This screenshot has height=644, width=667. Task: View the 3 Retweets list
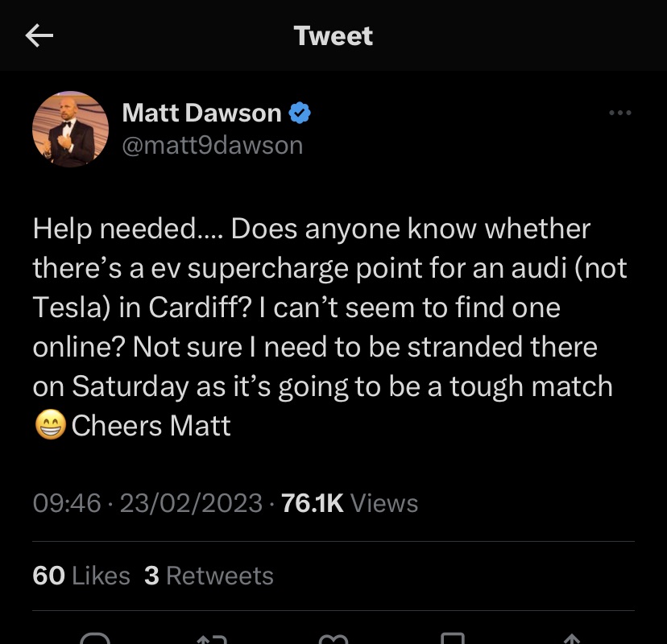[209, 576]
